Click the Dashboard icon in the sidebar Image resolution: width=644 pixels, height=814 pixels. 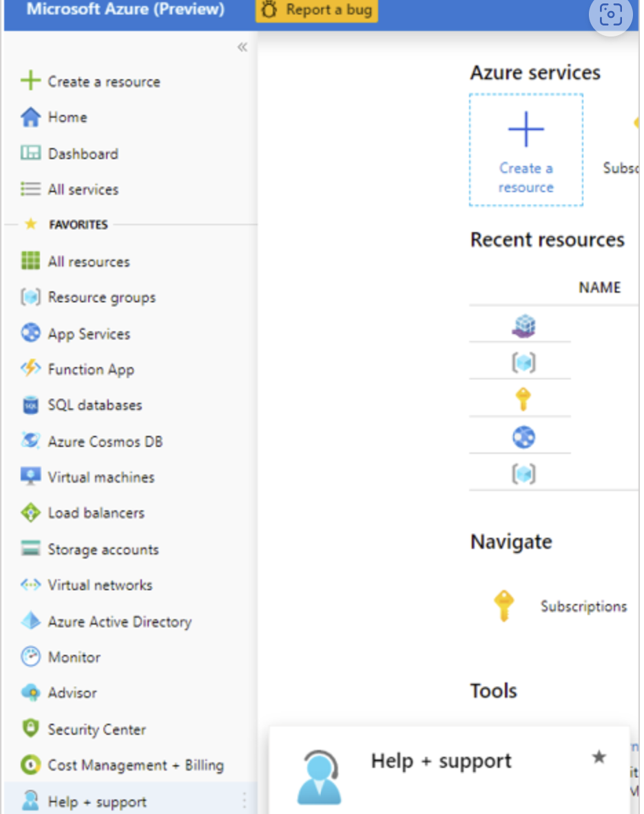30,153
